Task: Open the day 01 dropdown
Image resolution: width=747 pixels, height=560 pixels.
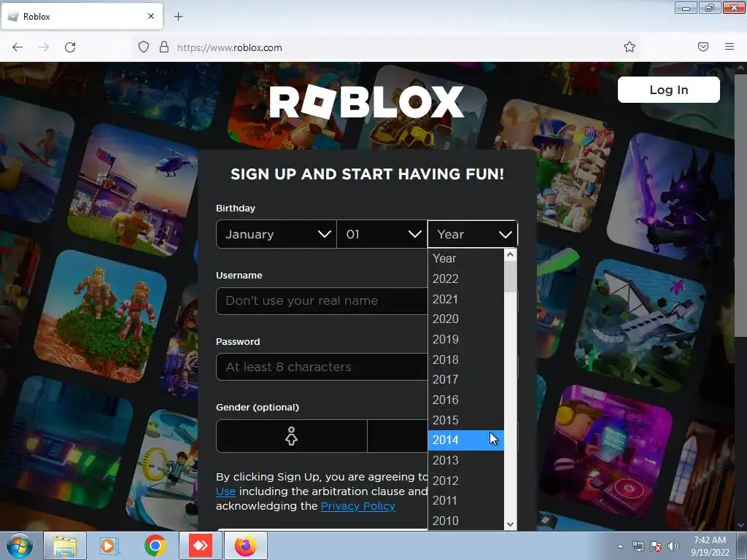Action: [382, 234]
